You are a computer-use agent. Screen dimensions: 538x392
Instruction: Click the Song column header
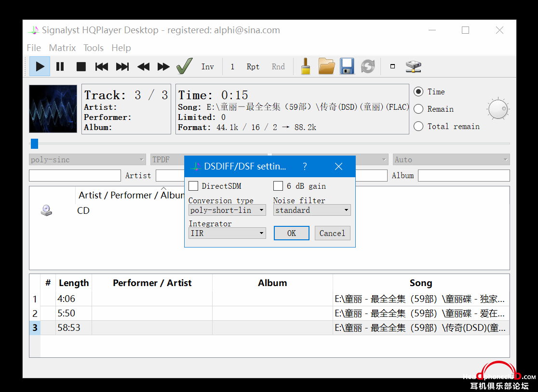pos(421,283)
